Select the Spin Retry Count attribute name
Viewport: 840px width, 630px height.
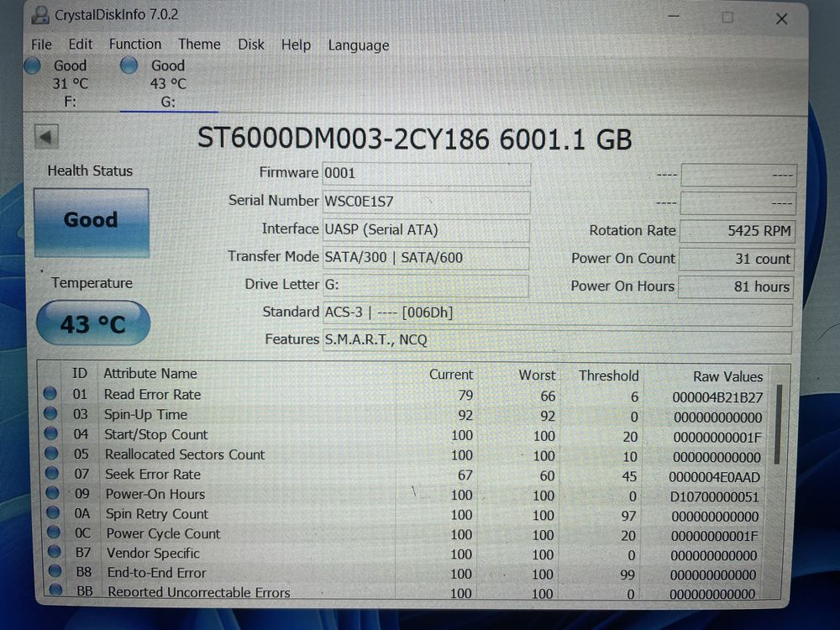157,514
